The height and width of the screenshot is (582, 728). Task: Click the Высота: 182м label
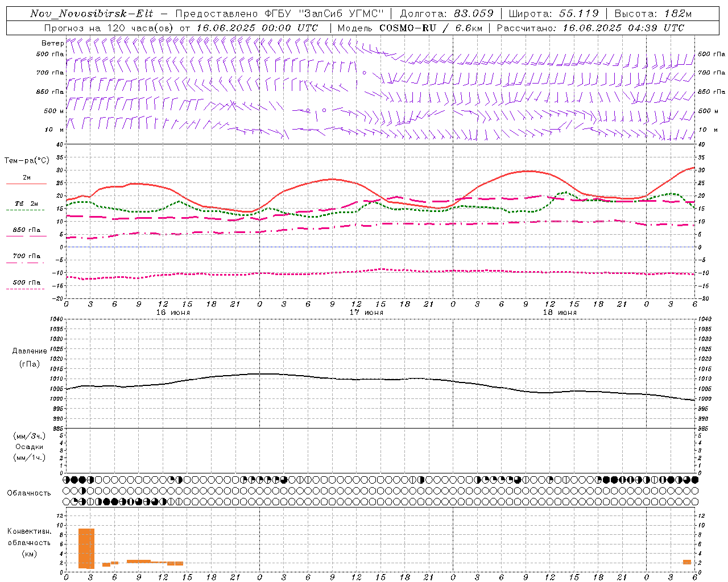[653, 14]
